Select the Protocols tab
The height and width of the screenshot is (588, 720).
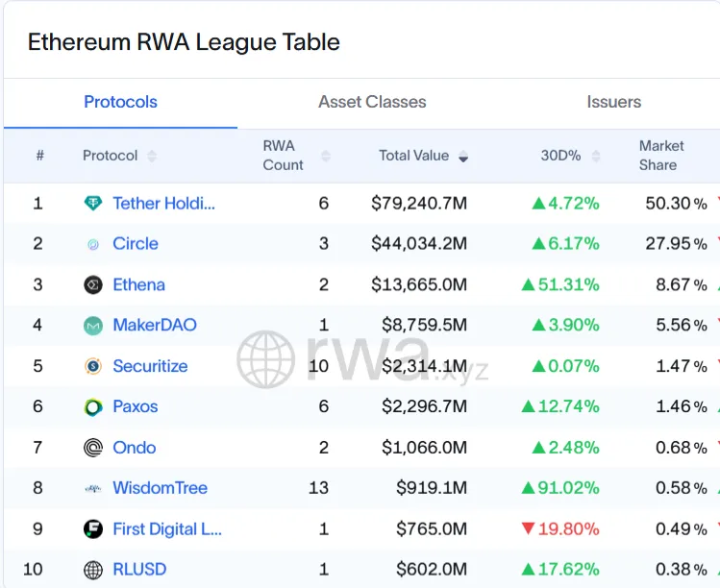120,102
